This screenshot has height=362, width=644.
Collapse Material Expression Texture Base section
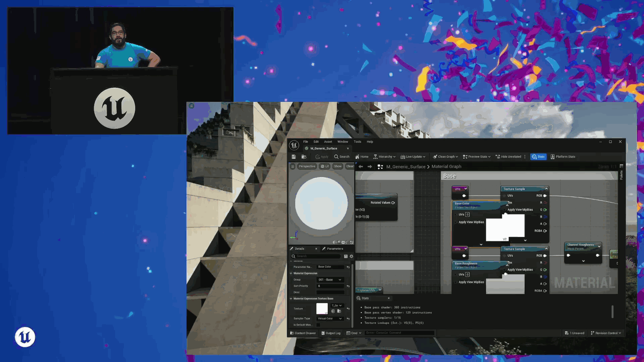coord(291,299)
